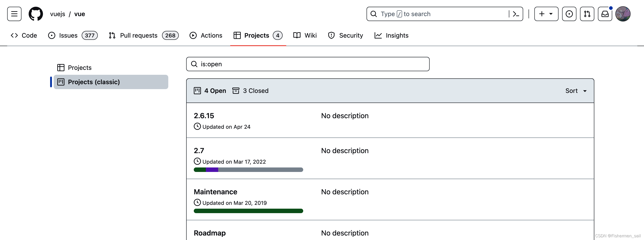Click the vuejs owner link
This screenshot has height=240, width=644.
pyautogui.click(x=58, y=14)
